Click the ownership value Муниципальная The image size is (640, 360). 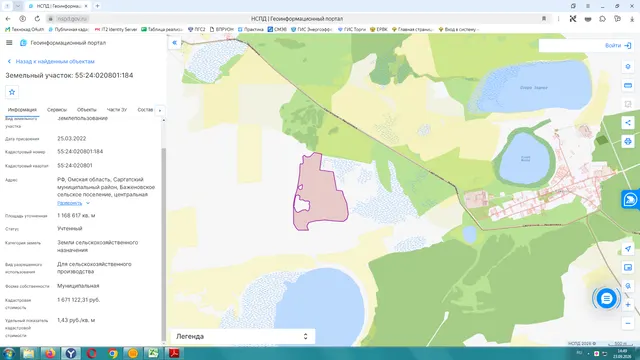[78, 286]
